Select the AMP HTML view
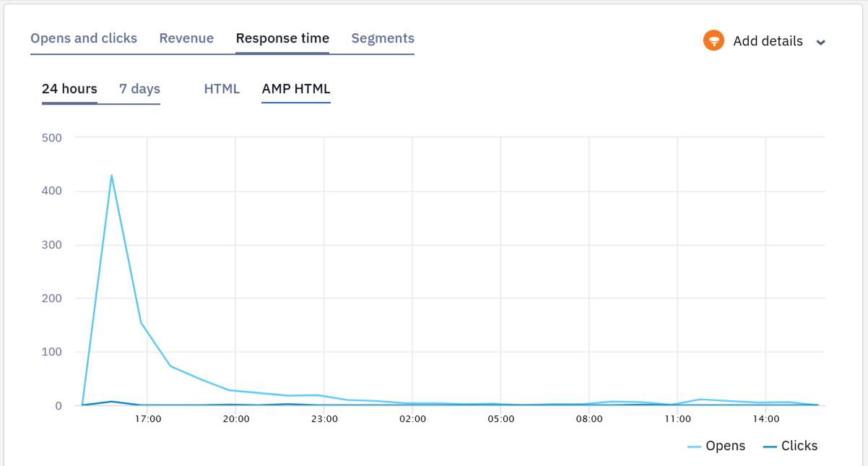 (x=296, y=89)
